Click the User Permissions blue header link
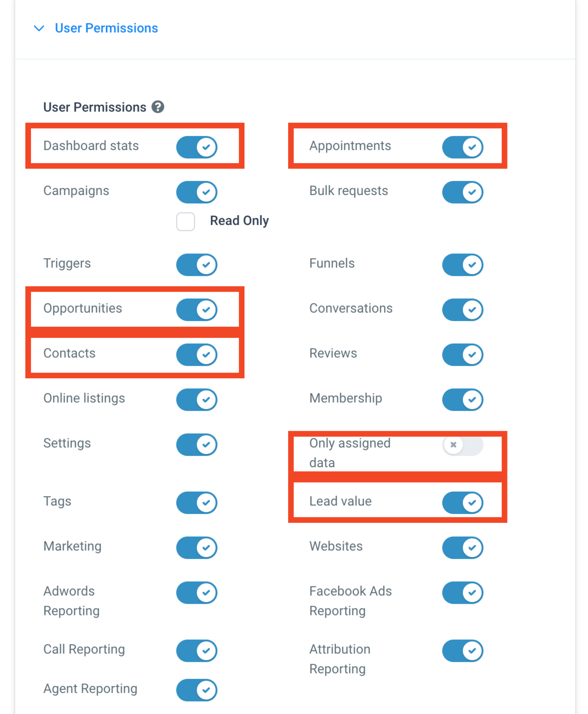This screenshot has width=588, height=714. pos(106,28)
